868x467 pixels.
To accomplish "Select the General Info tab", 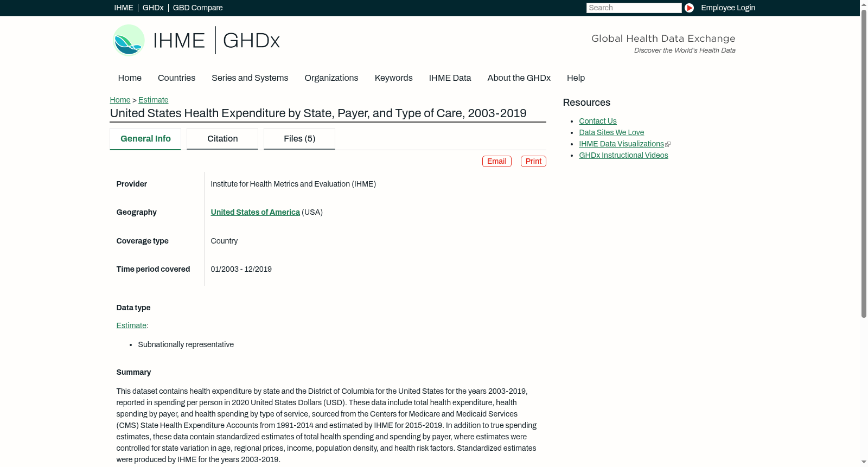I will [x=145, y=139].
